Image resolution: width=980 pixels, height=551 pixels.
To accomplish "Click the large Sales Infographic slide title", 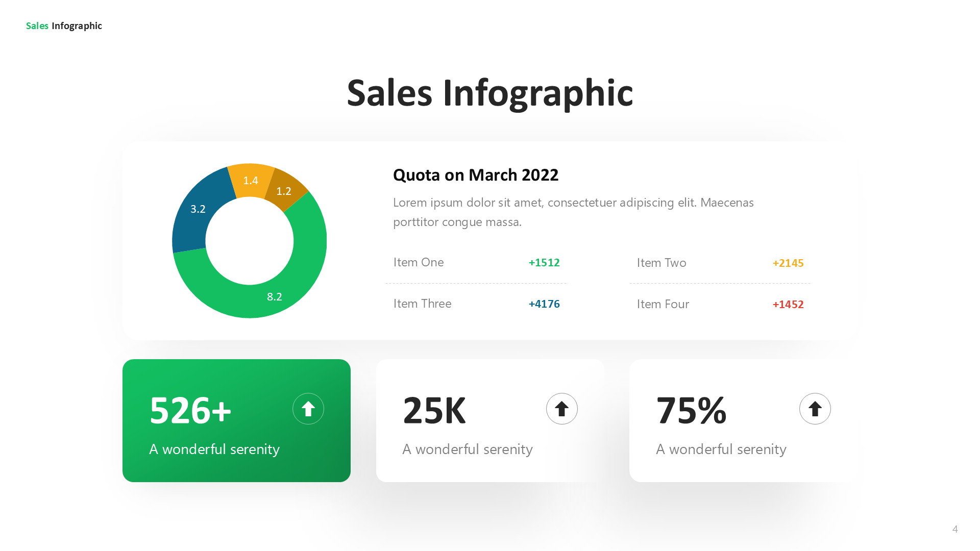I will 490,93.
